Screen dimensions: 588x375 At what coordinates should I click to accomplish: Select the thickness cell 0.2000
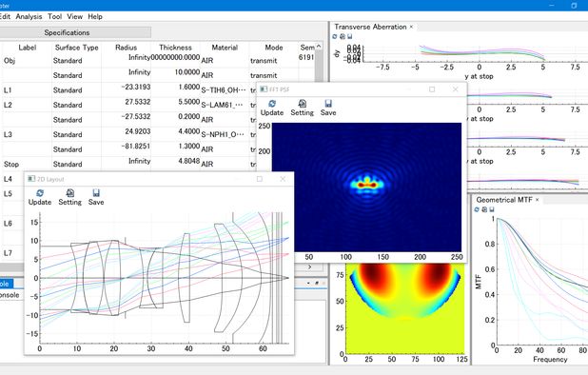tap(175, 120)
